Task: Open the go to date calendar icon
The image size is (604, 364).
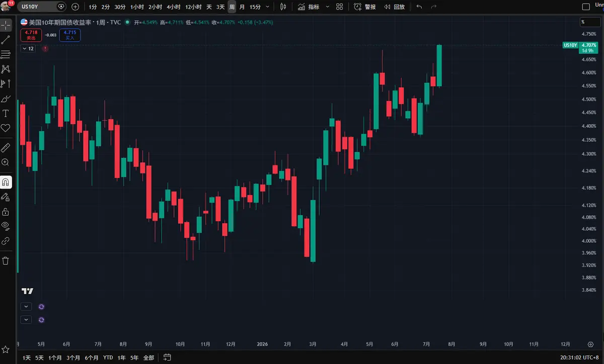Action: [x=168, y=357]
